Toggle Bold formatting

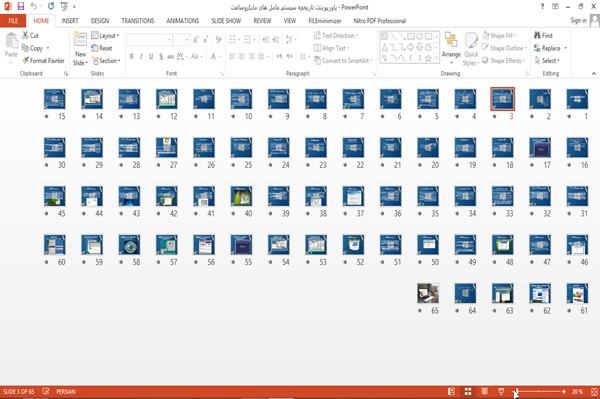click(132, 57)
